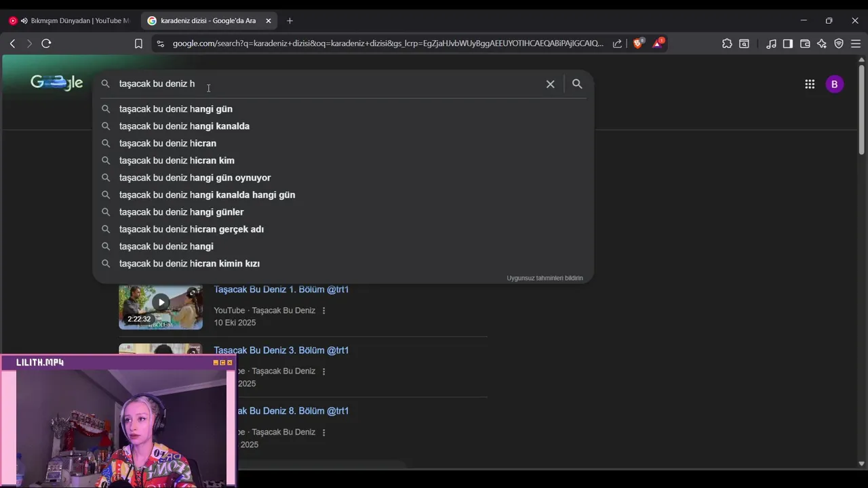Toggle the browser sidebar panel icon
The height and width of the screenshot is (488, 868).
[788, 43]
